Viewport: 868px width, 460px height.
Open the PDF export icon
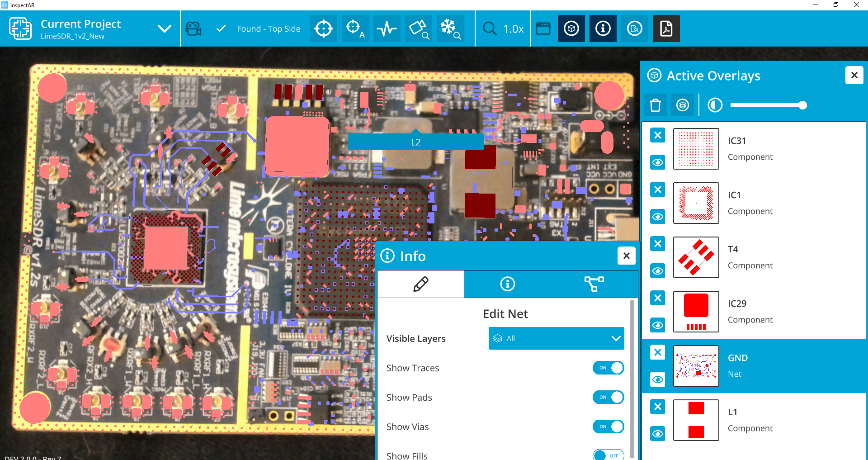666,28
